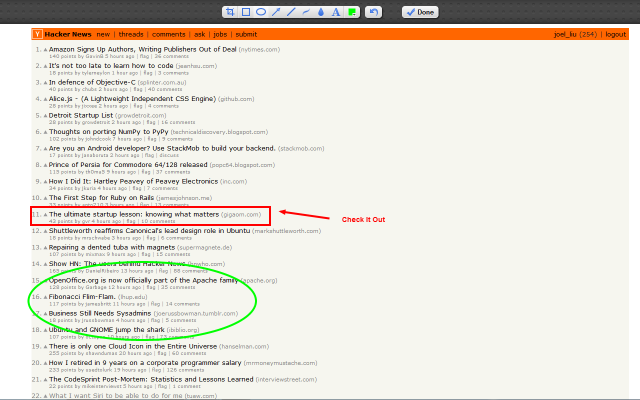The width and height of the screenshot is (640, 400).
Task: Open Shuttleworth reaffirms Canonical's lead design role
Action: click(149, 231)
